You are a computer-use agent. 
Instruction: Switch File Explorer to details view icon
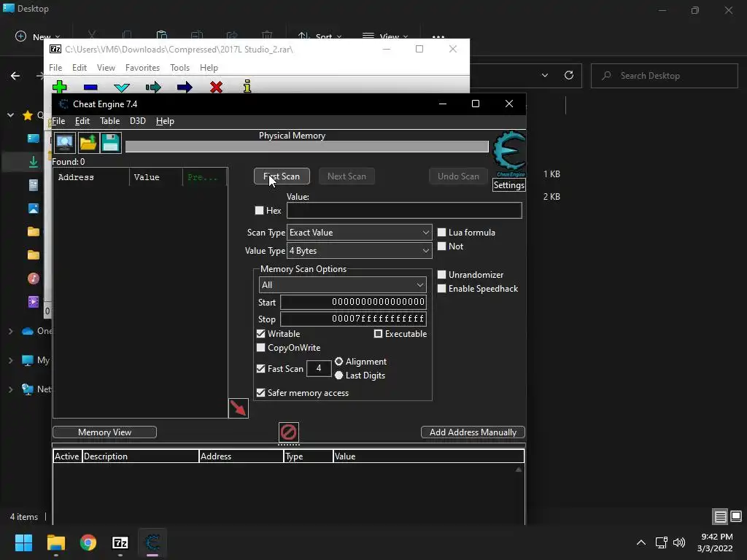click(x=720, y=516)
